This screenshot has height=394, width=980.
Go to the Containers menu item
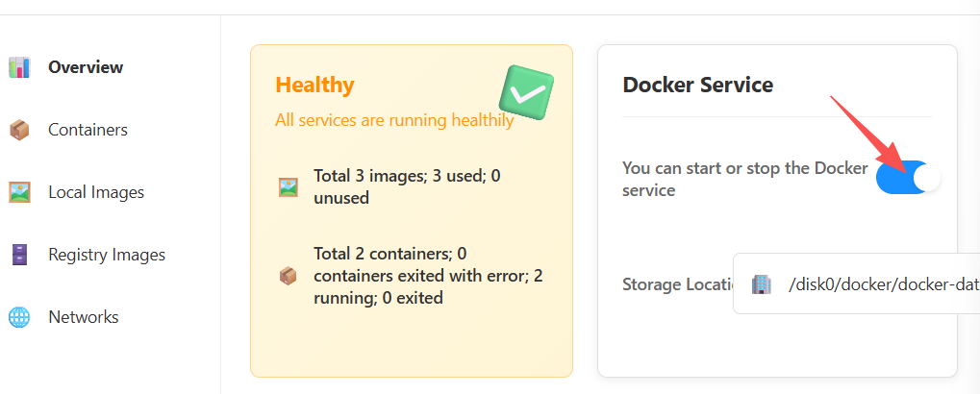pos(88,130)
